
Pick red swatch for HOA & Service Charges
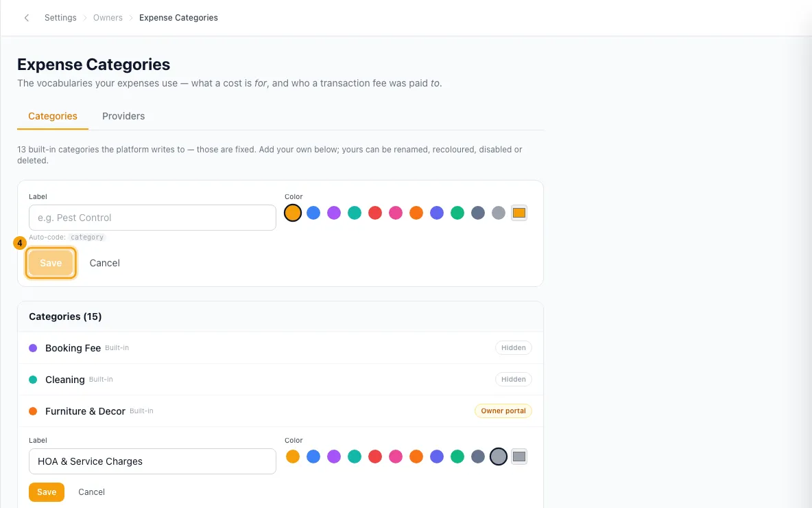[375, 457]
